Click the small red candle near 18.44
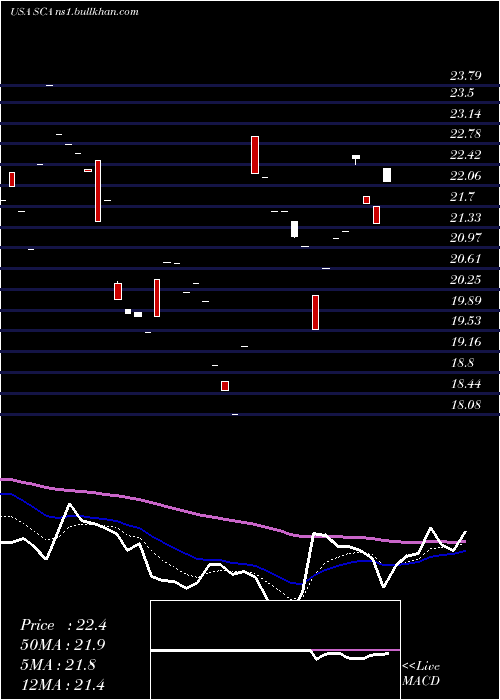This screenshot has height=700, width=500. point(225,386)
